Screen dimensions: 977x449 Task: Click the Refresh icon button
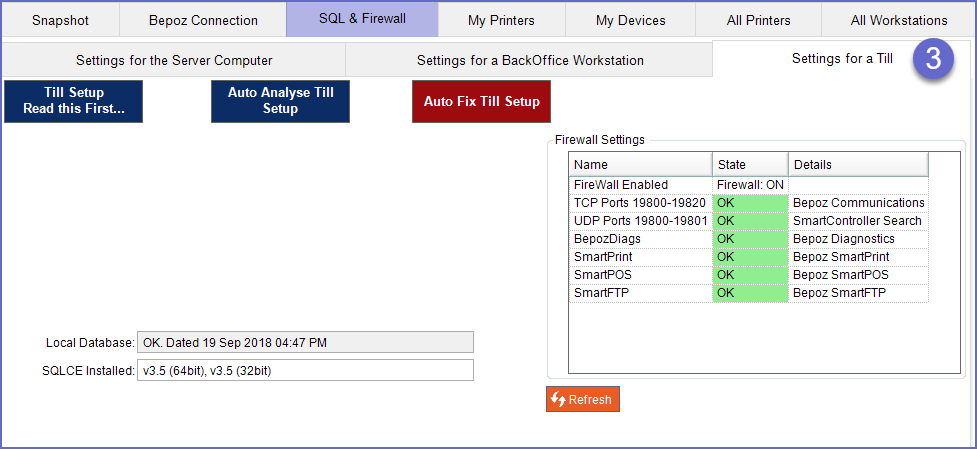point(583,399)
